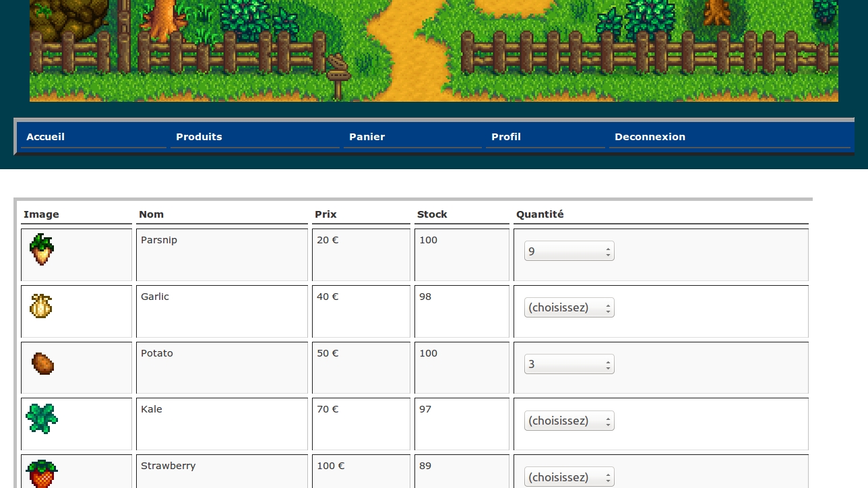Click the Garlic stock value 98
The image size is (868, 488).
point(425,297)
